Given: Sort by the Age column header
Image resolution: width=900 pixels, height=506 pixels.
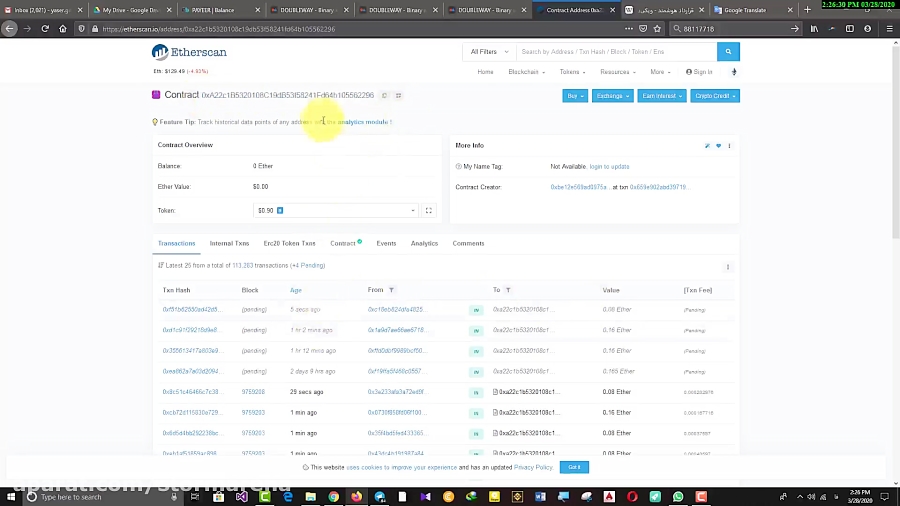Looking at the screenshot, I should (x=296, y=290).
